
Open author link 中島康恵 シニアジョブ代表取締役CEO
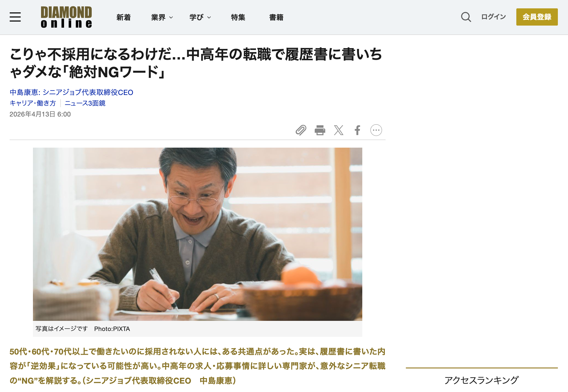coord(71,92)
